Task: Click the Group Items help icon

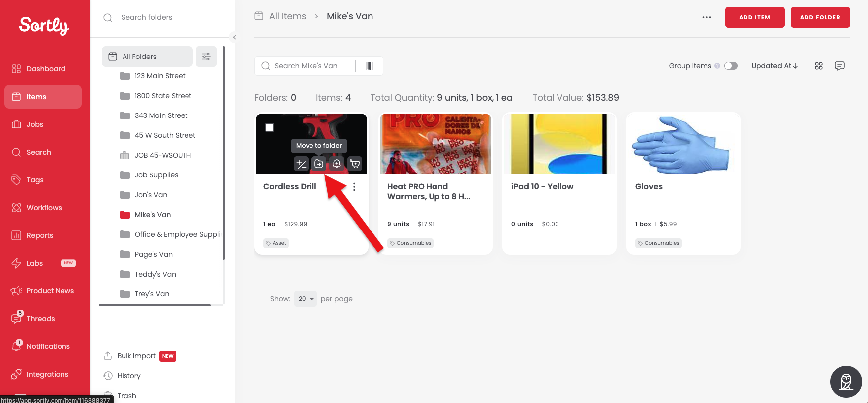Action: (x=717, y=66)
